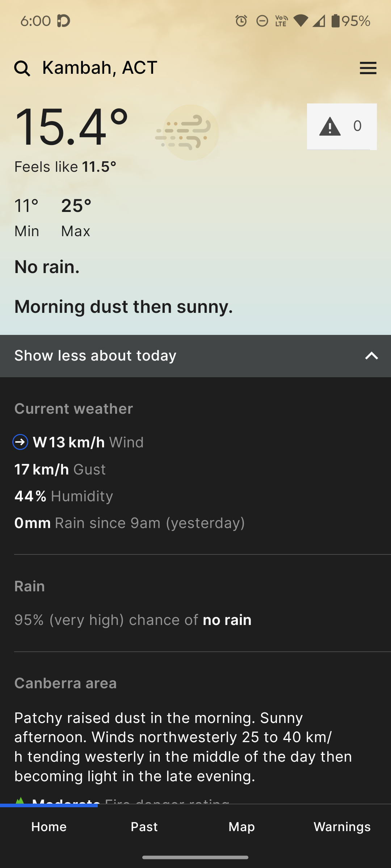Tap the wind direction arrow icon
391x868 pixels.
(x=20, y=442)
